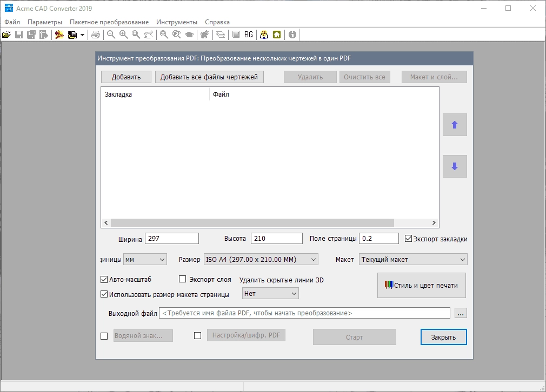546x392 pixels.
Task: Click Добавить все файлы чертежей button
Action: click(209, 77)
